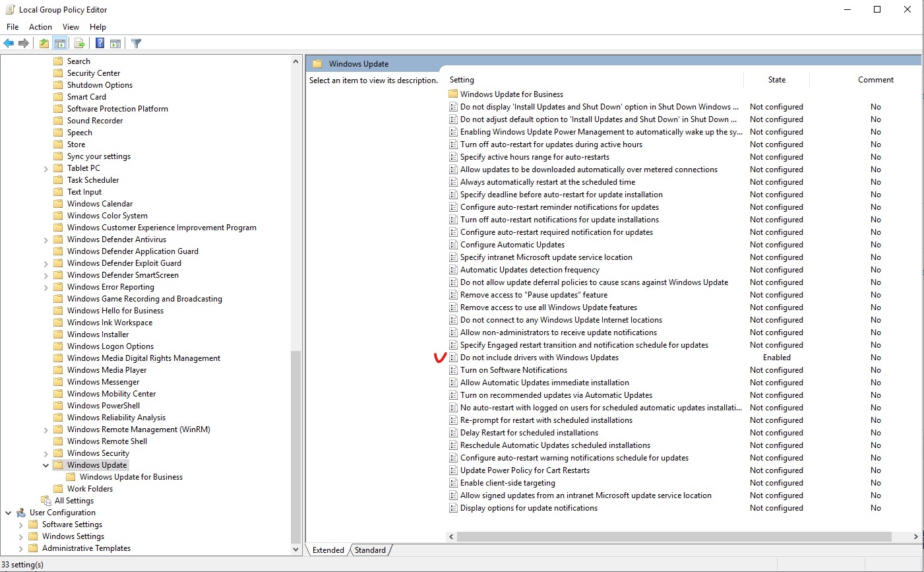Screen dimensions: 924x572
Task: Click the policy icon for Configure Automatic Updates
Action: pos(453,245)
